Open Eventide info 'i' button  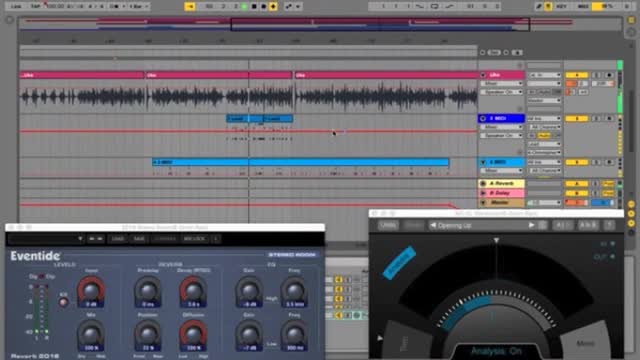point(216,239)
